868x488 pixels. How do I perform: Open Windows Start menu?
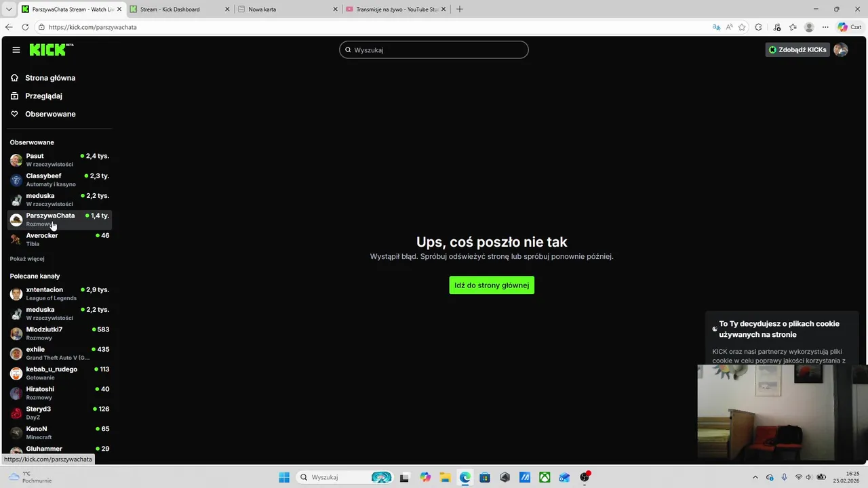point(284,477)
